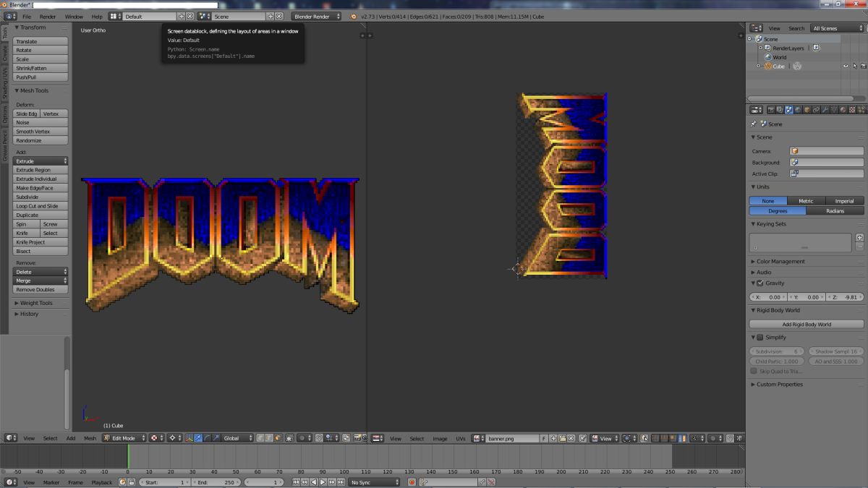Viewport: 868px width, 488px height.
Task: Toggle Cube selectability arrow in outliner
Action: point(854,66)
